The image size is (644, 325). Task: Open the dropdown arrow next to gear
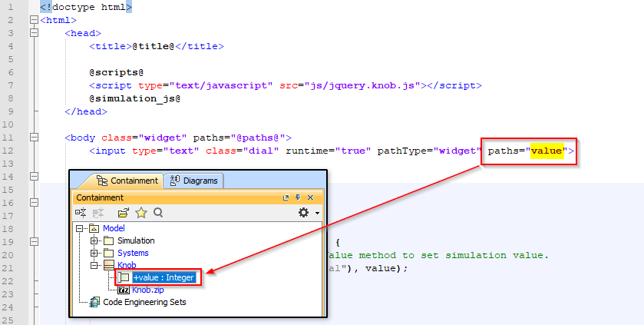click(317, 214)
